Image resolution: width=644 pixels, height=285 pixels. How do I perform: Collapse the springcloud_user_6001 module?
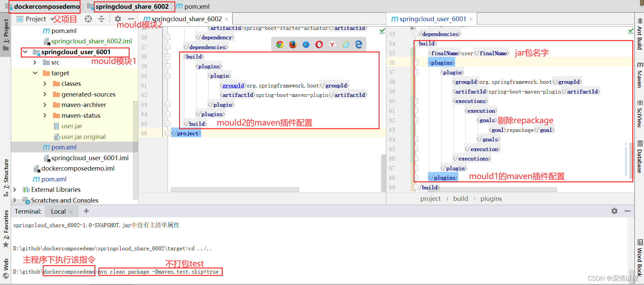tap(25, 52)
